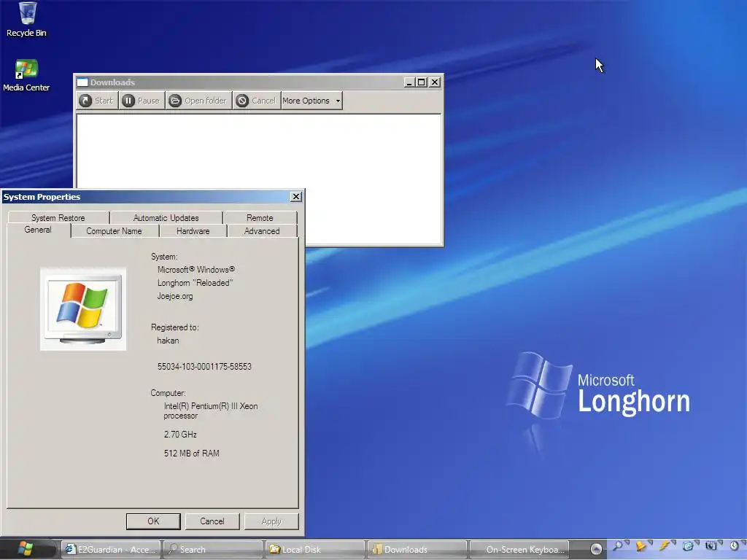Click the Downloads window title bar icon
The width and height of the screenshot is (747, 560).
pos(82,82)
